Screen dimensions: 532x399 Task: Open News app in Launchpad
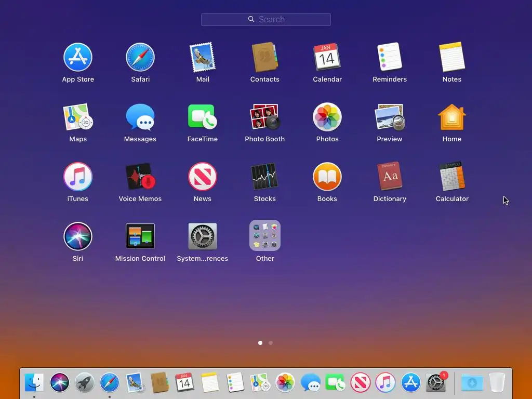click(203, 177)
